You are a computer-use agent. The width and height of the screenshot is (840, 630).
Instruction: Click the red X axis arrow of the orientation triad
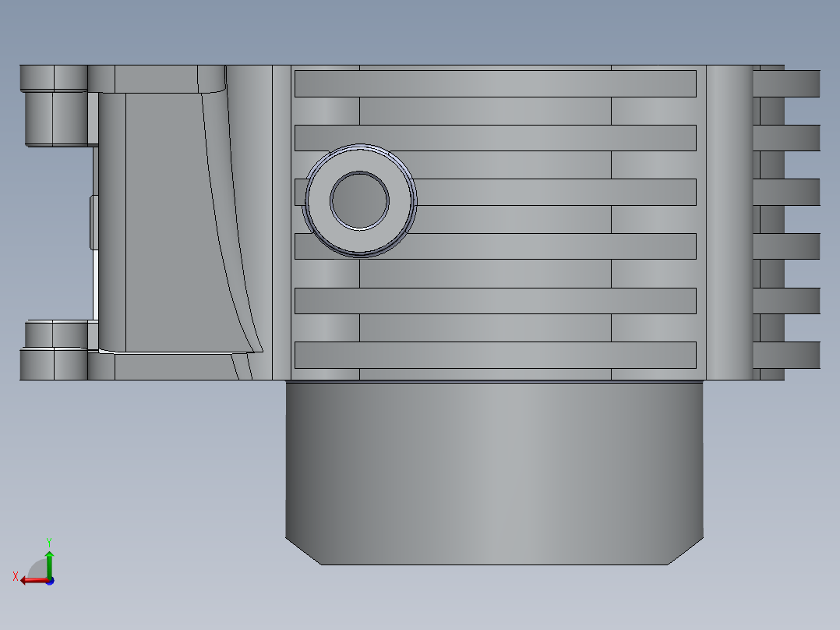[34, 581]
